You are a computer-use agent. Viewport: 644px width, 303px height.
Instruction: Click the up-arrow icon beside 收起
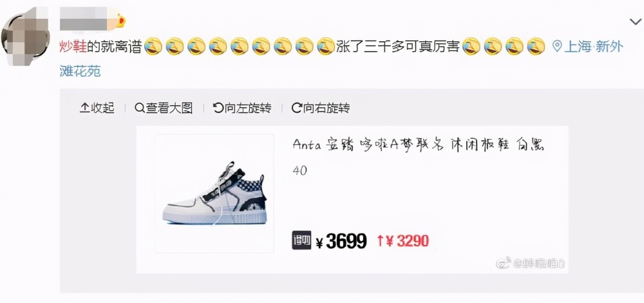84,108
